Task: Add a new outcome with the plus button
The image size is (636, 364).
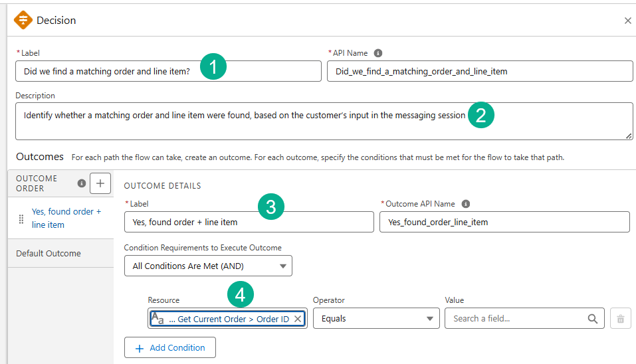Action: click(x=100, y=183)
